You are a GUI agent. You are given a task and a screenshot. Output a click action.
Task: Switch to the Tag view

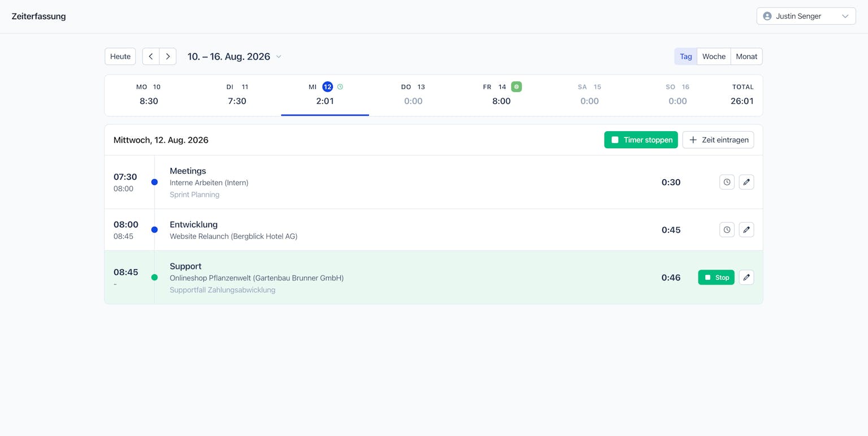tap(686, 57)
